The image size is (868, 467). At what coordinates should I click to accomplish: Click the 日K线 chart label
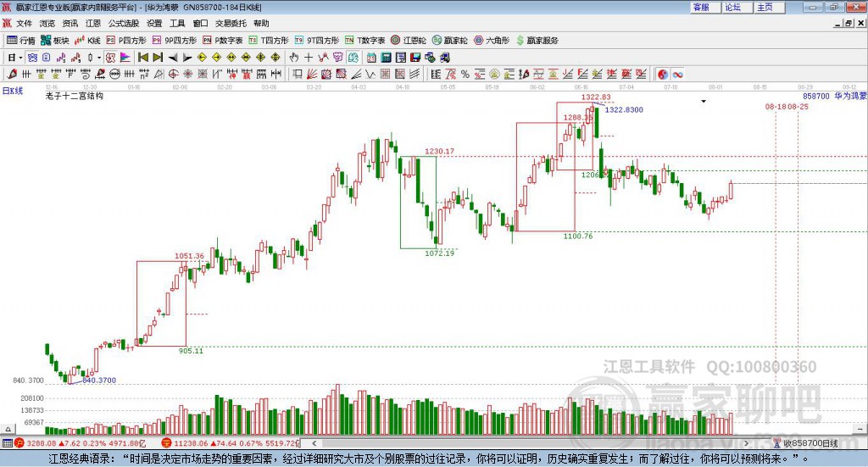click(13, 91)
